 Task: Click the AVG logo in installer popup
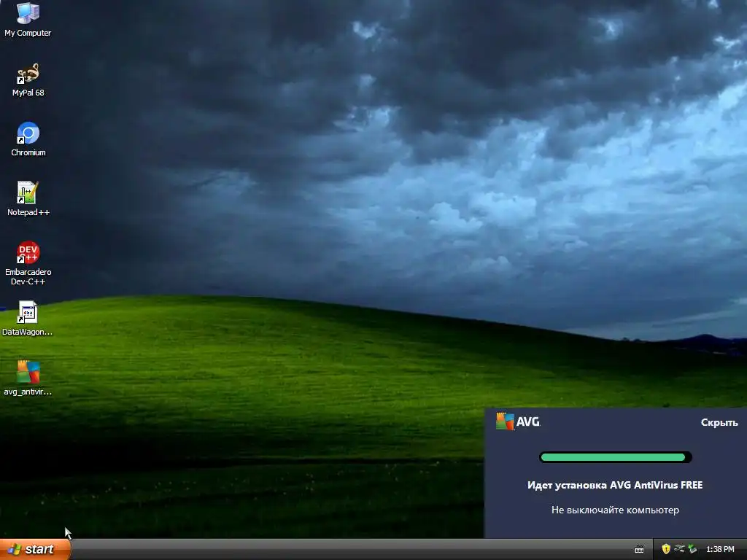tap(518, 421)
